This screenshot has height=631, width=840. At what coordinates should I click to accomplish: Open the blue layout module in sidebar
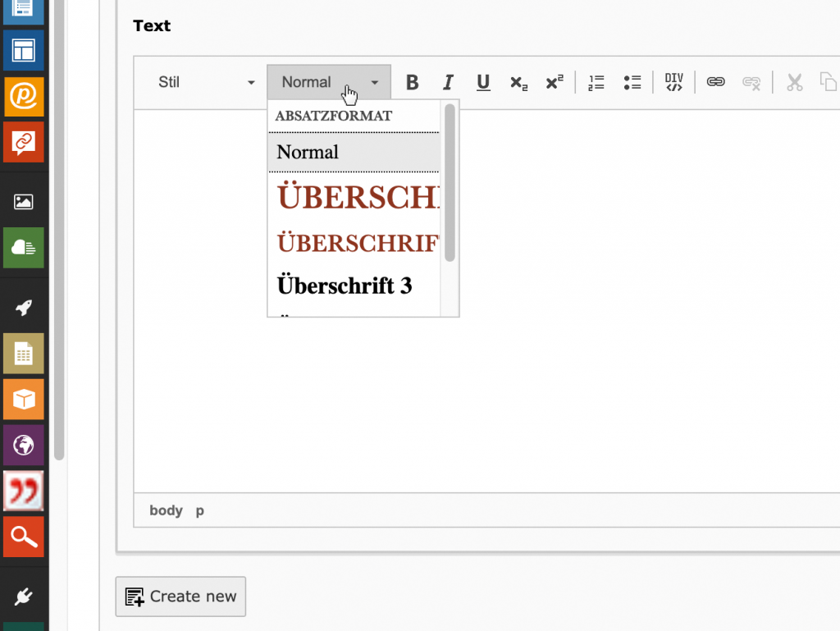coord(24,50)
